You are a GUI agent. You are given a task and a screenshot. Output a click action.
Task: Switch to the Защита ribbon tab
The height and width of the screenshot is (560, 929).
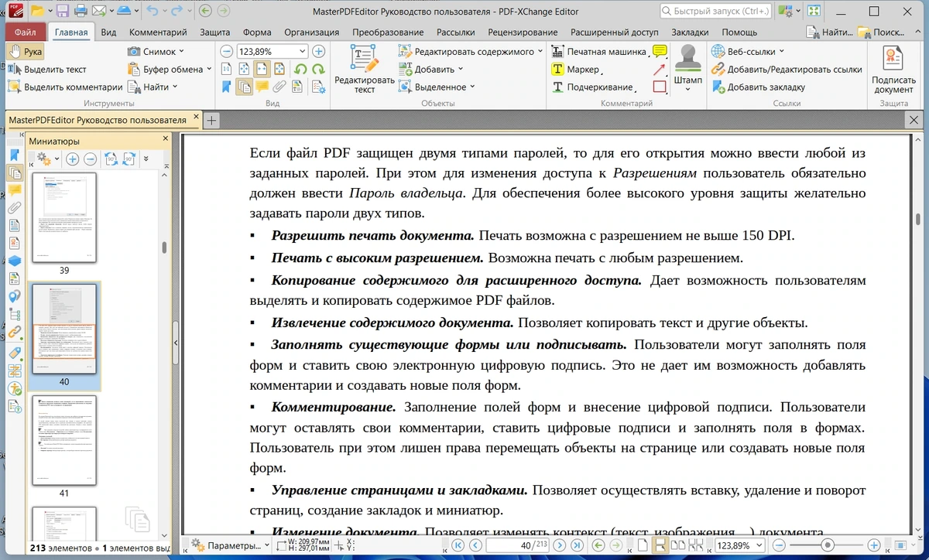[x=214, y=32]
